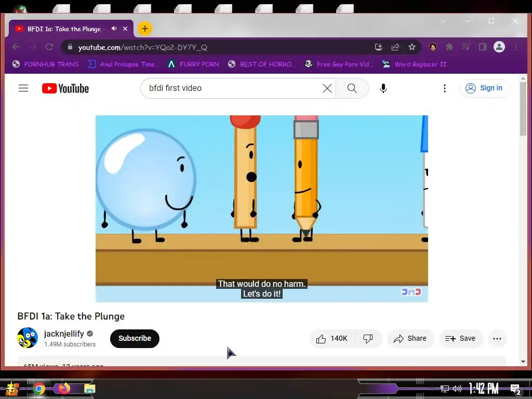
Task: Show hidden tray icons chevron
Action: point(432,389)
